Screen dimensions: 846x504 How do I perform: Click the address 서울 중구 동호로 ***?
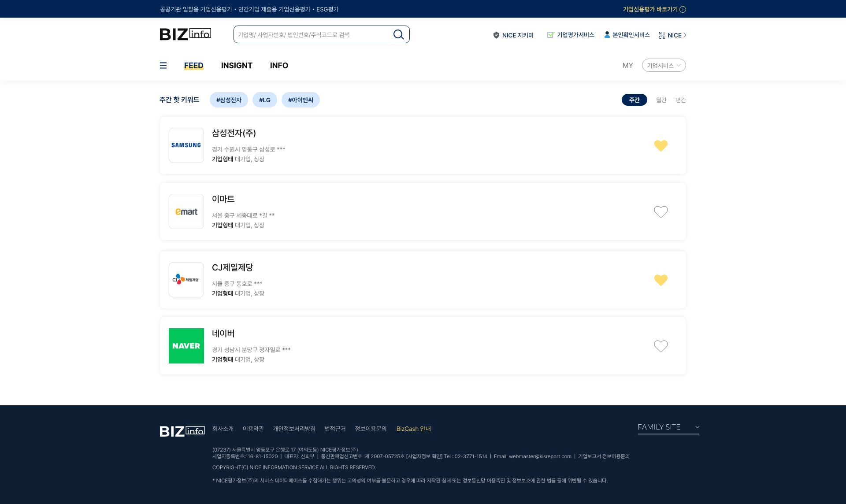[237, 284]
